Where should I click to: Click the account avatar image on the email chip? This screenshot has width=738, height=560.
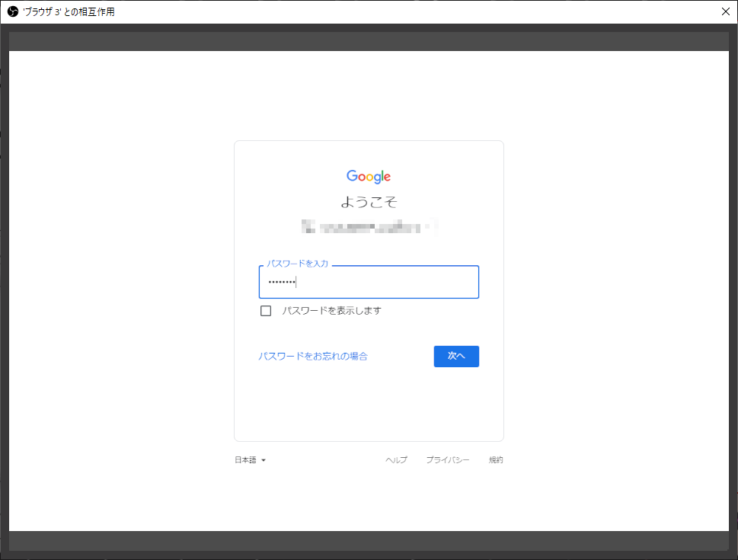pos(308,226)
